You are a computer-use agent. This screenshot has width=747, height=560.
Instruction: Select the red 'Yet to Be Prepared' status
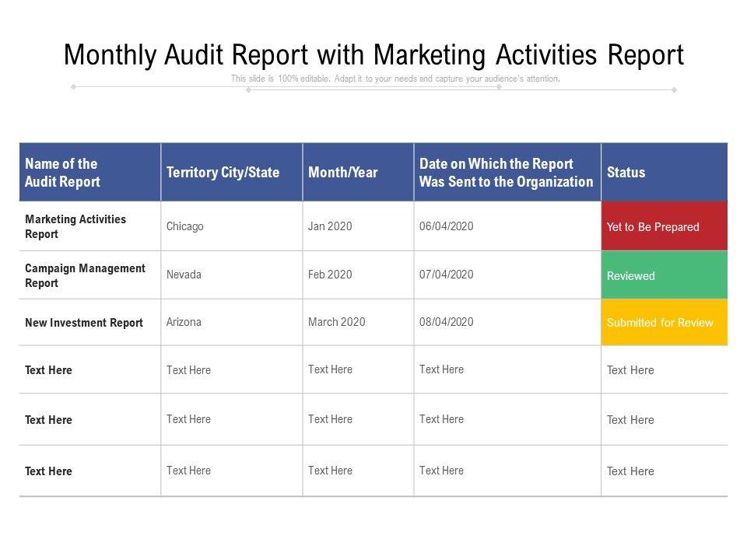(x=665, y=226)
